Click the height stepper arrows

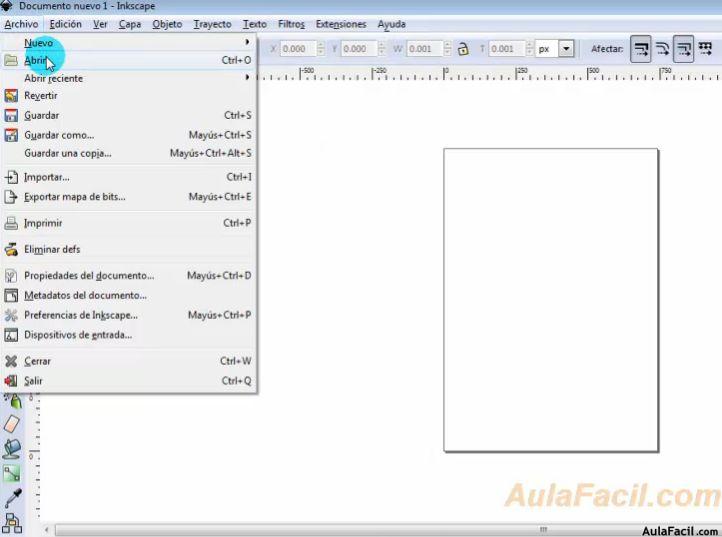click(x=530, y=48)
